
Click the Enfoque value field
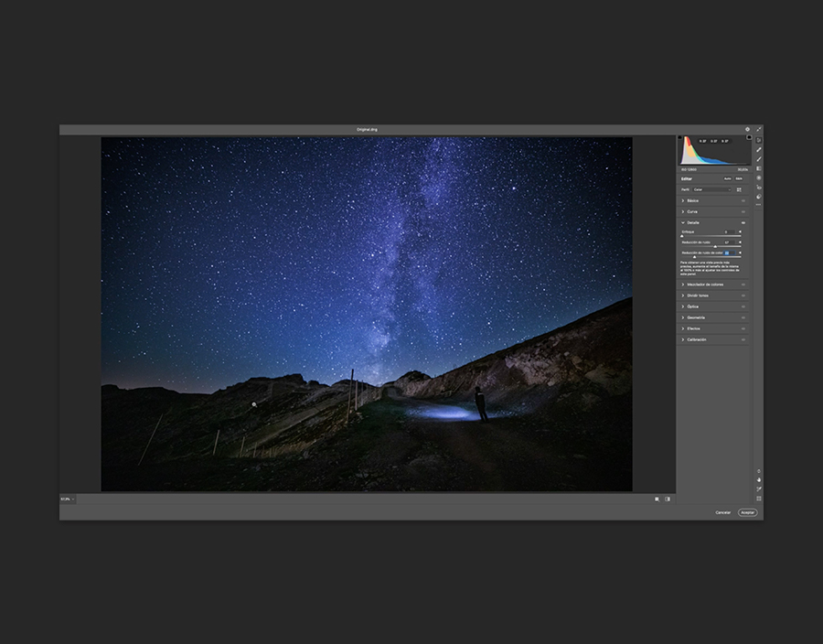point(730,232)
